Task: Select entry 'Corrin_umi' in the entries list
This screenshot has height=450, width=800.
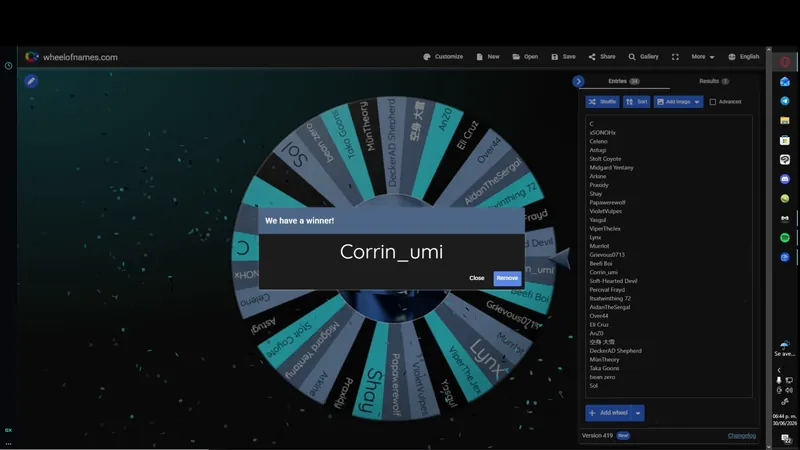Action: coord(604,272)
